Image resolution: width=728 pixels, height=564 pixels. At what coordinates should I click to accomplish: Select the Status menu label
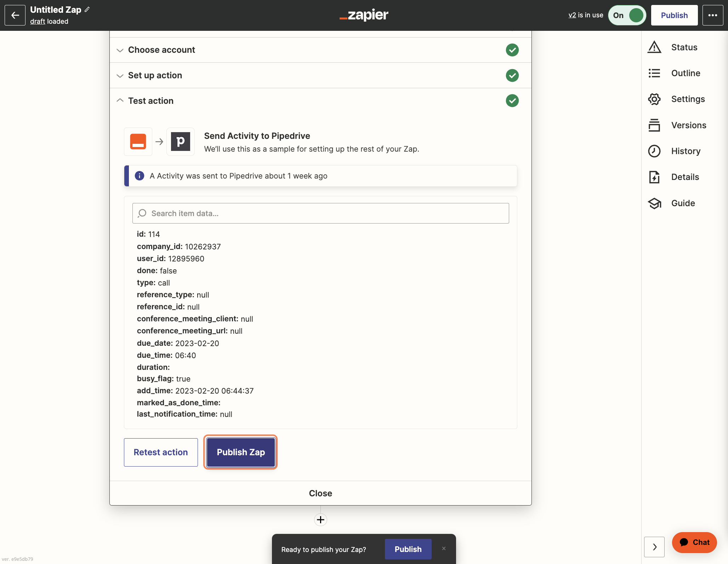(684, 47)
